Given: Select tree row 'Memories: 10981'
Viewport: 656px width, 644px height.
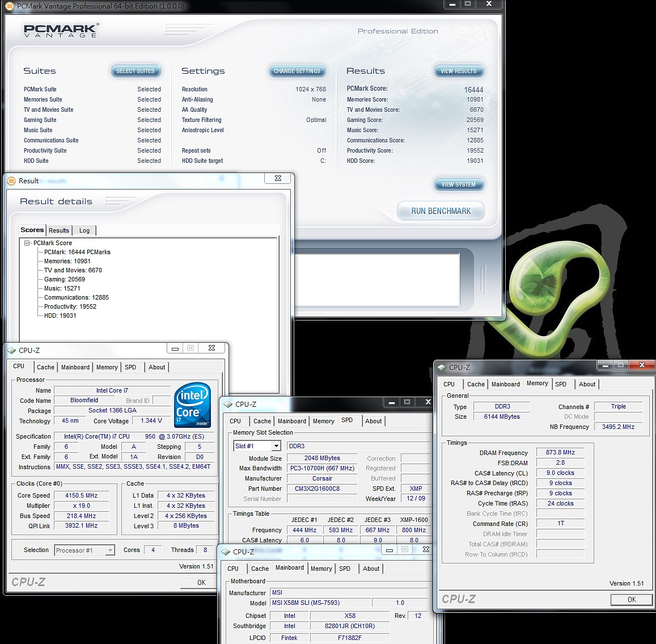Looking at the screenshot, I should point(67,261).
